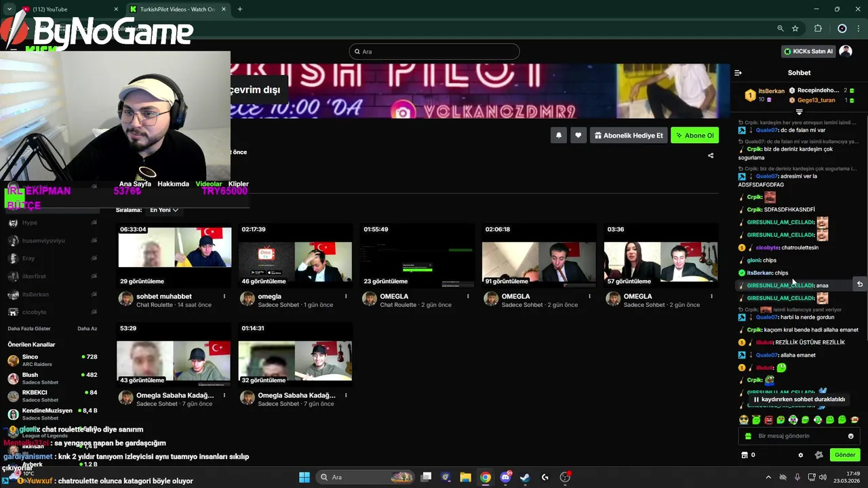The width and height of the screenshot is (868, 488).
Task: Open chat settings gear icon
Action: [x=800, y=455]
